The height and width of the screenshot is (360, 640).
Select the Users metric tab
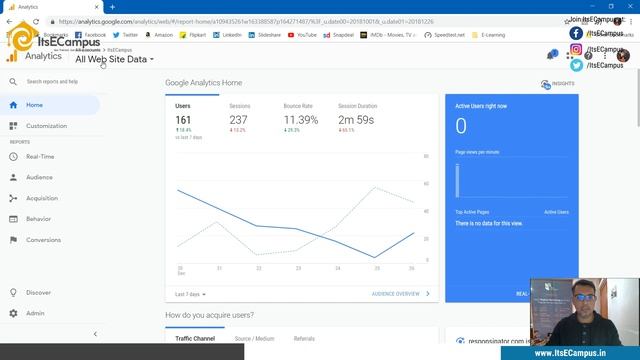(192, 118)
